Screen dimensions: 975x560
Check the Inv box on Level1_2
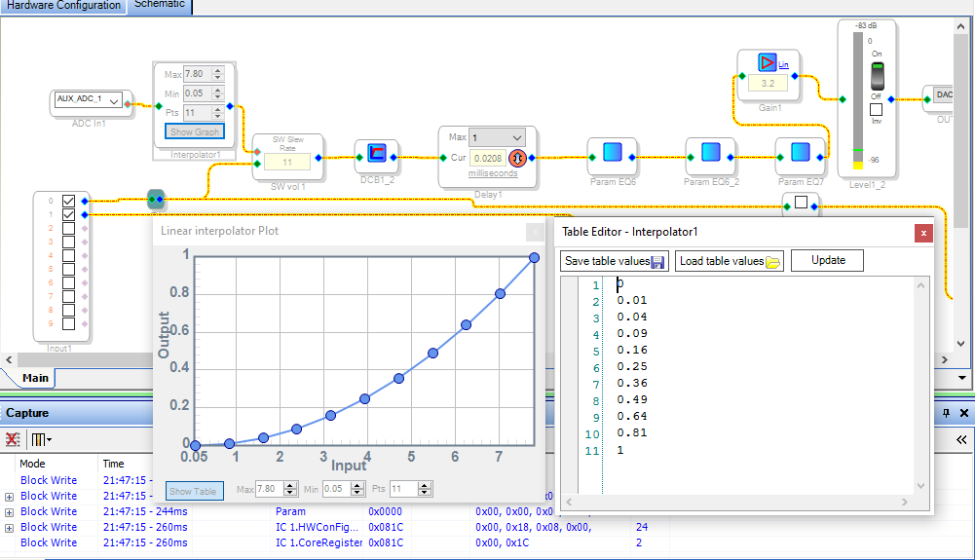coord(876,109)
